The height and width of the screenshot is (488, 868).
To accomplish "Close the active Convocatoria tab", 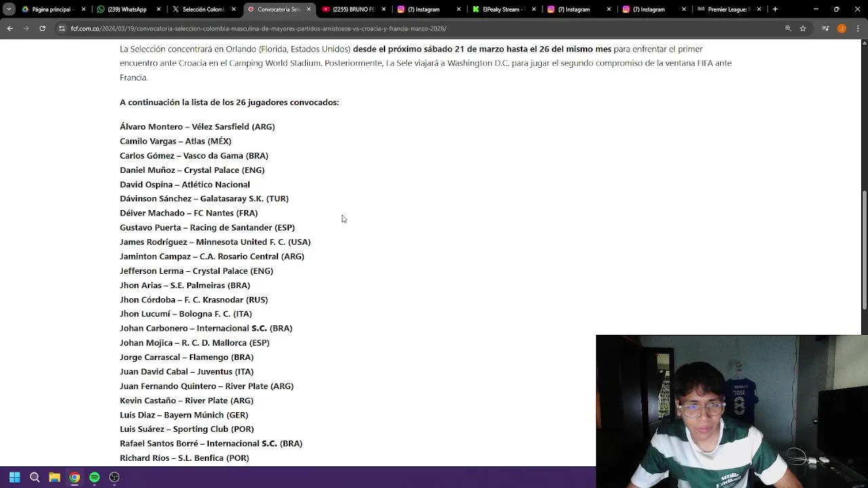I will 309,9.
